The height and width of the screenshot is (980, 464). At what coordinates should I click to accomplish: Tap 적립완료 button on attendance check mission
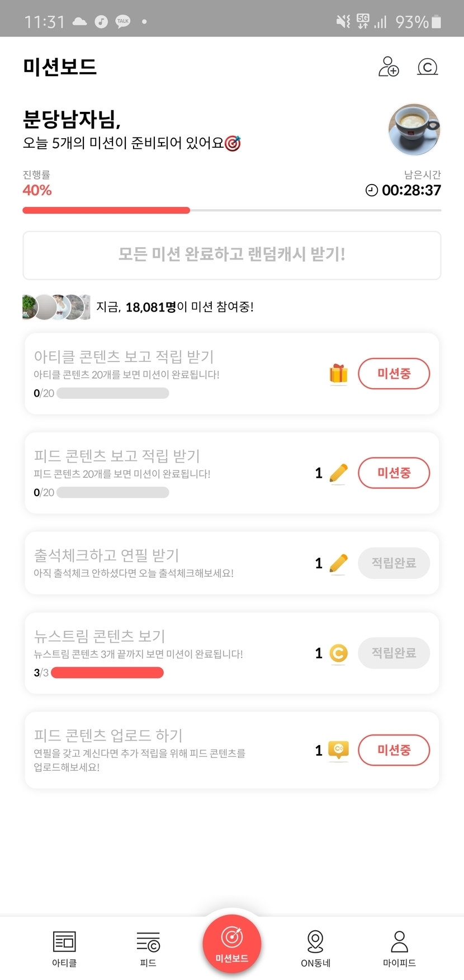394,563
